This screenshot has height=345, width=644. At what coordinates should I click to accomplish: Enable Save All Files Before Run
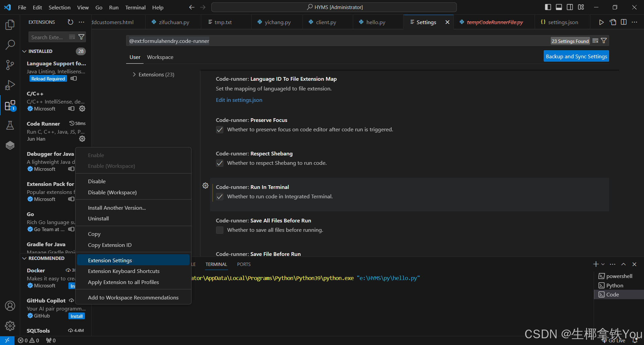tap(220, 230)
